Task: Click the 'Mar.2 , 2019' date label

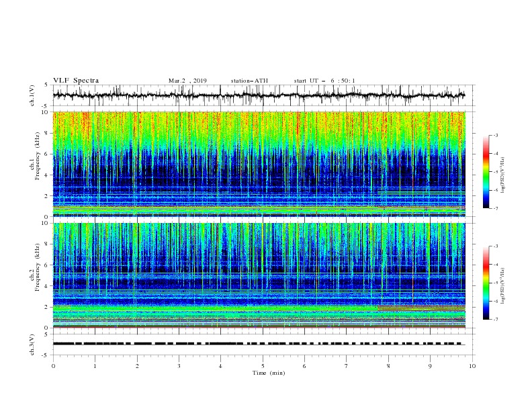Action: pos(187,81)
